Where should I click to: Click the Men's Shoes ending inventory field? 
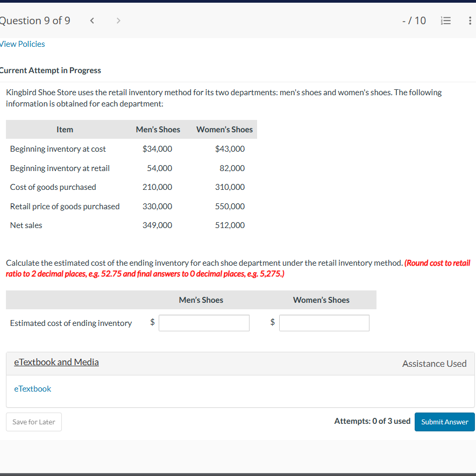click(204, 323)
